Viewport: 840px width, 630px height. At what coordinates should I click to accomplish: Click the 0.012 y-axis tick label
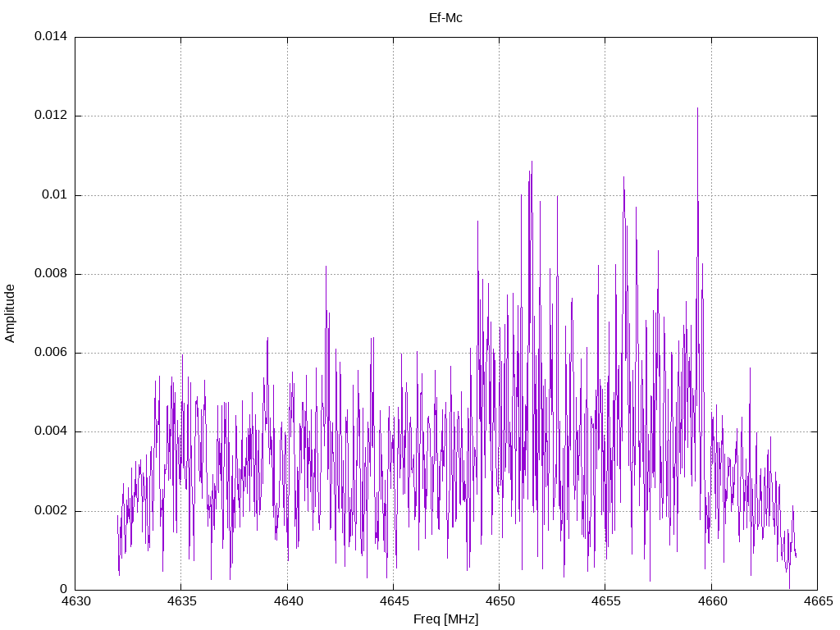click(51, 115)
